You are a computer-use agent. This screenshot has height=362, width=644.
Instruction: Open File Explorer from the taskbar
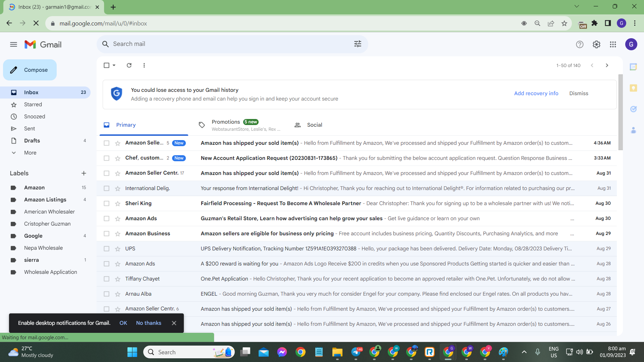click(337, 352)
